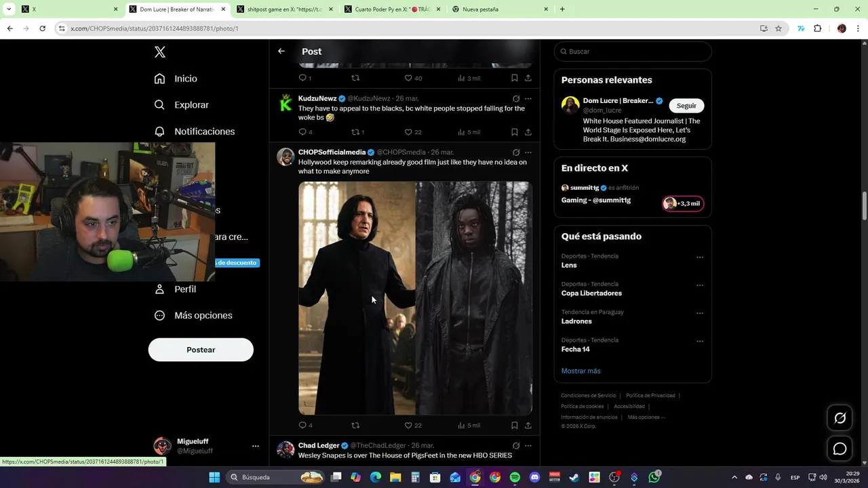Click the Grok icon on CHOPSofficialmedia's post
Viewport: 868px width, 488px height.
click(516, 152)
